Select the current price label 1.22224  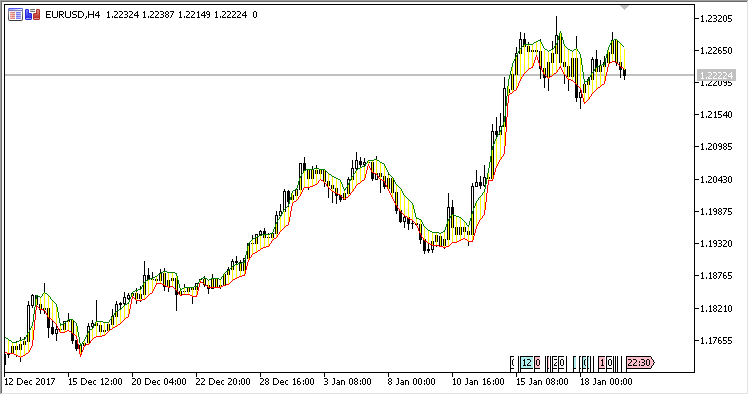(x=716, y=75)
